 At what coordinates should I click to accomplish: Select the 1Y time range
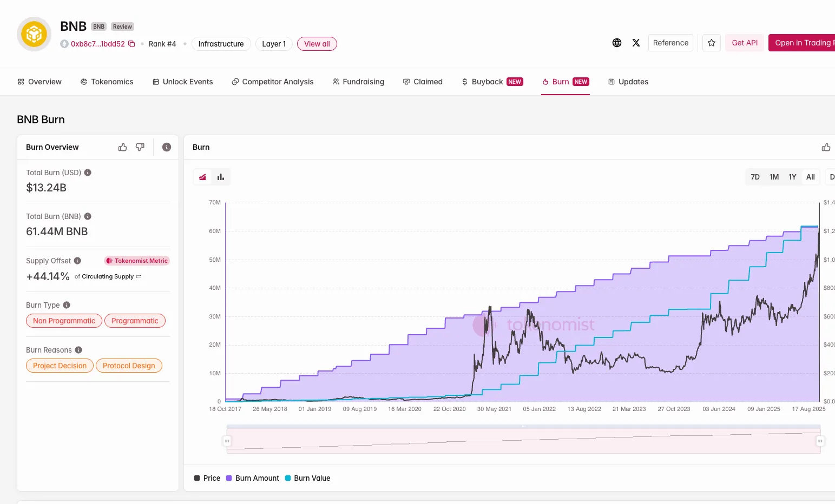(792, 176)
